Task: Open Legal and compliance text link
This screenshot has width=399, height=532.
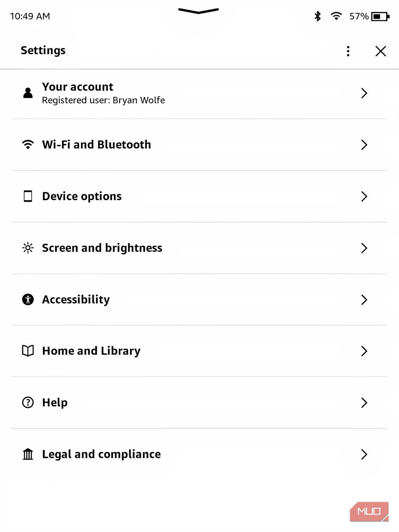Action: pos(101,454)
